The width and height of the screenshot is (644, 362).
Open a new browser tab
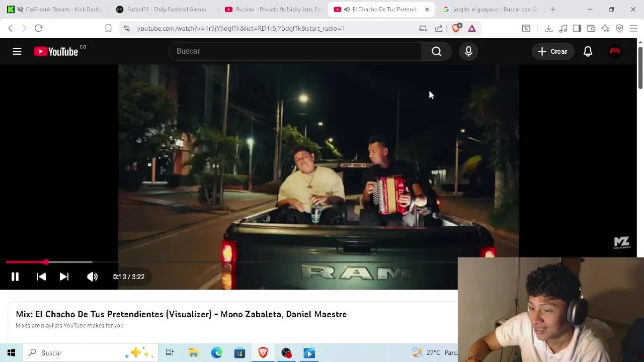point(553,10)
